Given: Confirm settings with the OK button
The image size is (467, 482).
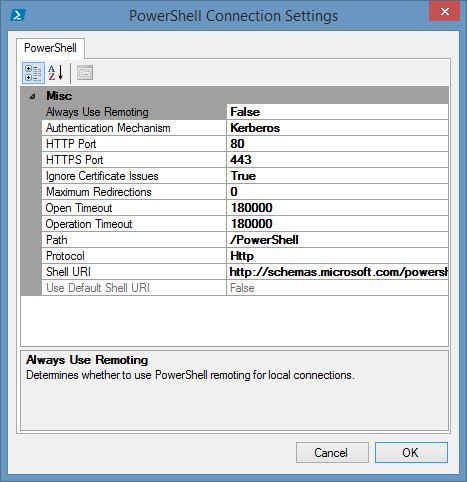Looking at the screenshot, I should point(411,453).
